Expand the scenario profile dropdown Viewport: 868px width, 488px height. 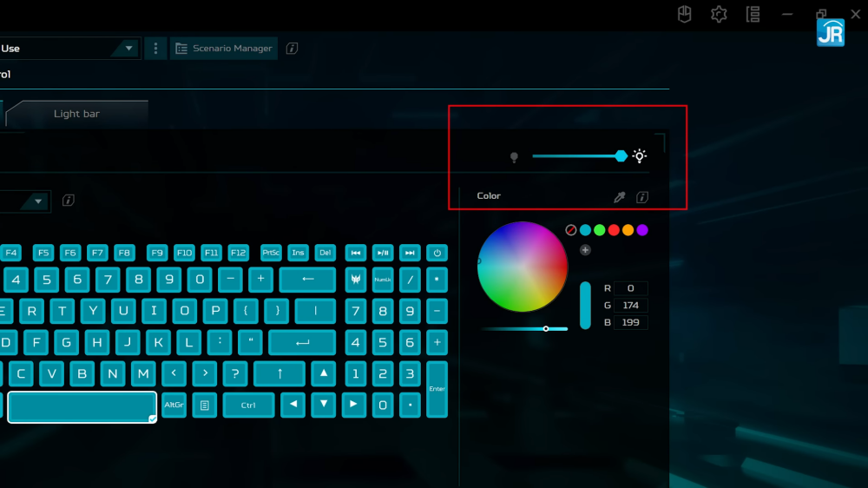click(128, 49)
